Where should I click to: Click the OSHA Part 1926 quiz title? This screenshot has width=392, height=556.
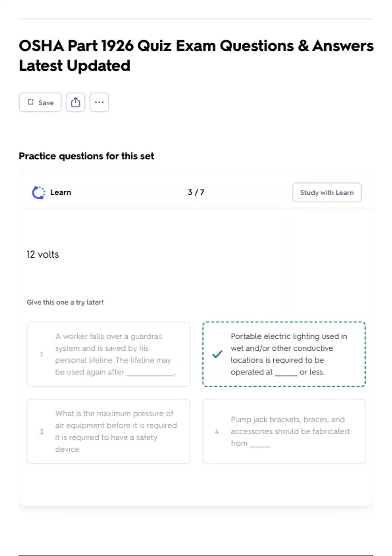196,55
